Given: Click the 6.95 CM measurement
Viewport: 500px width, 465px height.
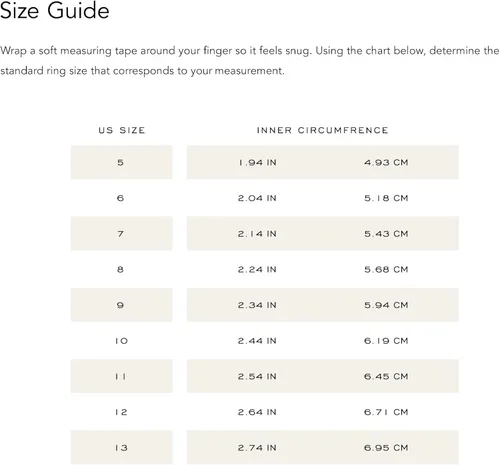Looking at the screenshot, I should click(386, 448).
